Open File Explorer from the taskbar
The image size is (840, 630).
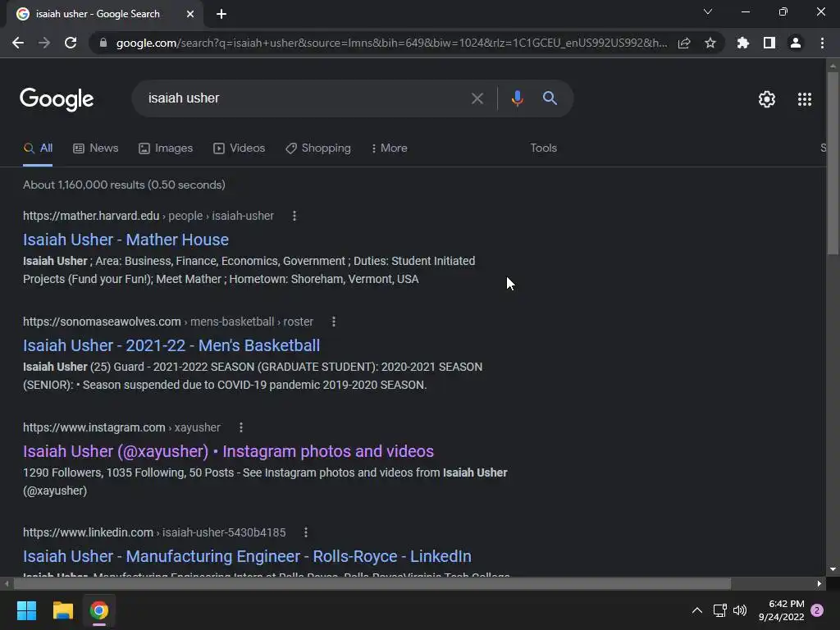click(62, 610)
